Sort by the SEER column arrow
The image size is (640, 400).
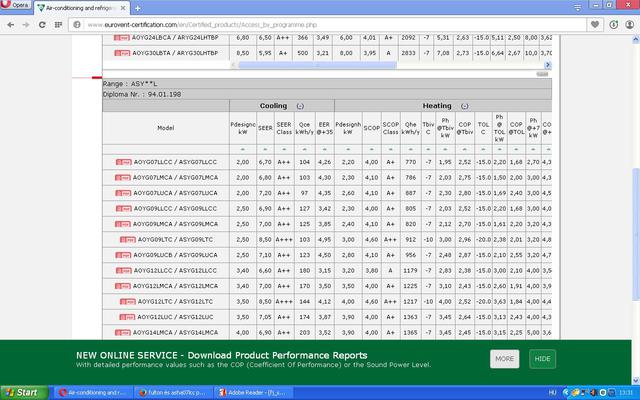click(x=265, y=149)
